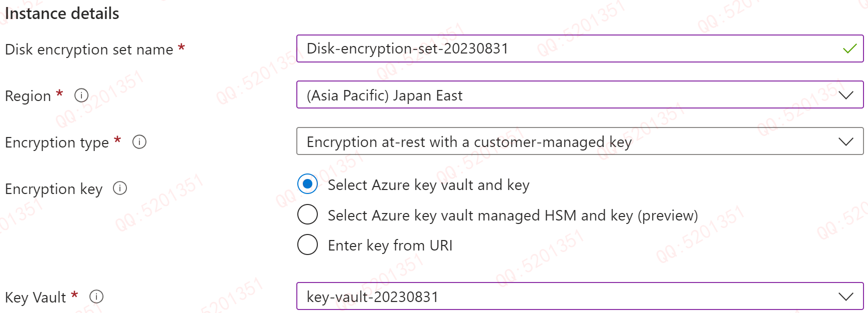Click the chevron arrow of the Region dropdown
This screenshot has width=868, height=313.
click(846, 95)
